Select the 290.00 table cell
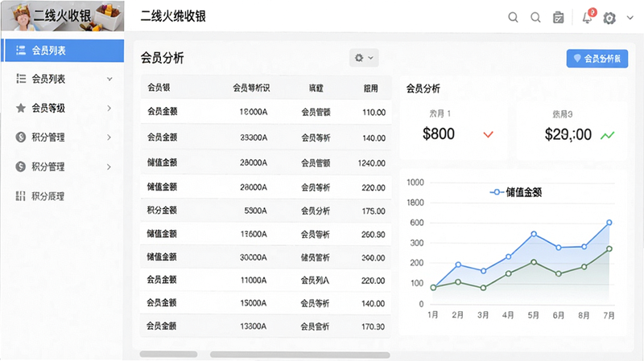Screen dimensions: 644x361 coord(373,258)
